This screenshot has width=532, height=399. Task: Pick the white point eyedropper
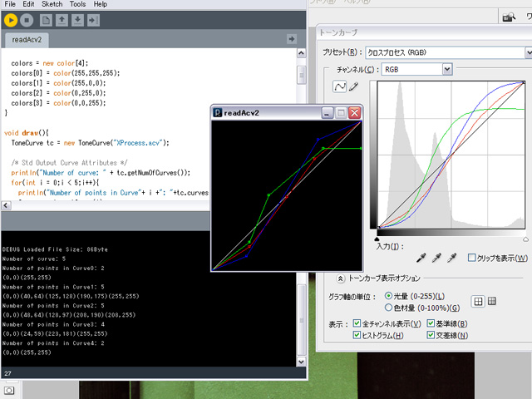[x=451, y=258]
